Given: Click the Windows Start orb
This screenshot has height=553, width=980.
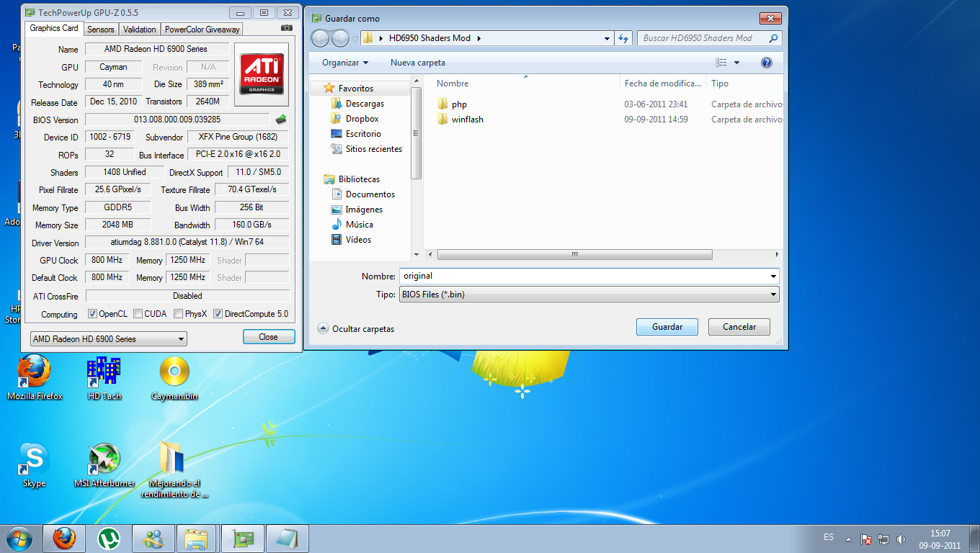Looking at the screenshot, I should [x=19, y=538].
